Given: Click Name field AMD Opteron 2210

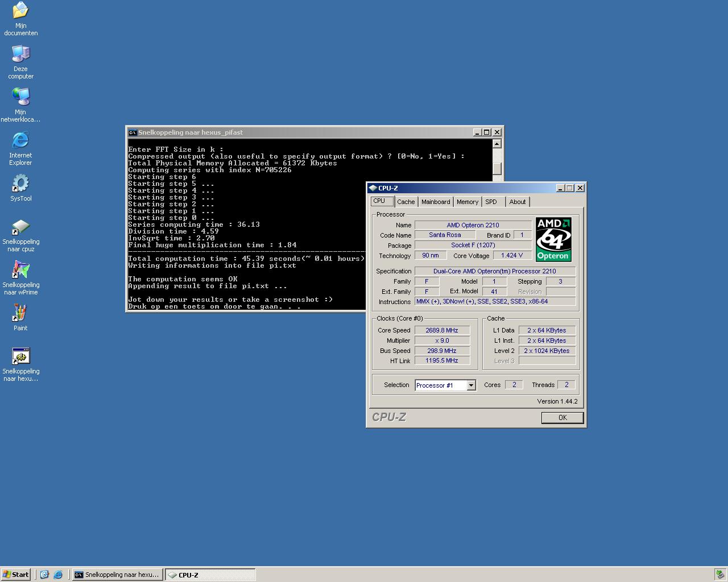Looking at the screenshot, I should click(473, 225).
